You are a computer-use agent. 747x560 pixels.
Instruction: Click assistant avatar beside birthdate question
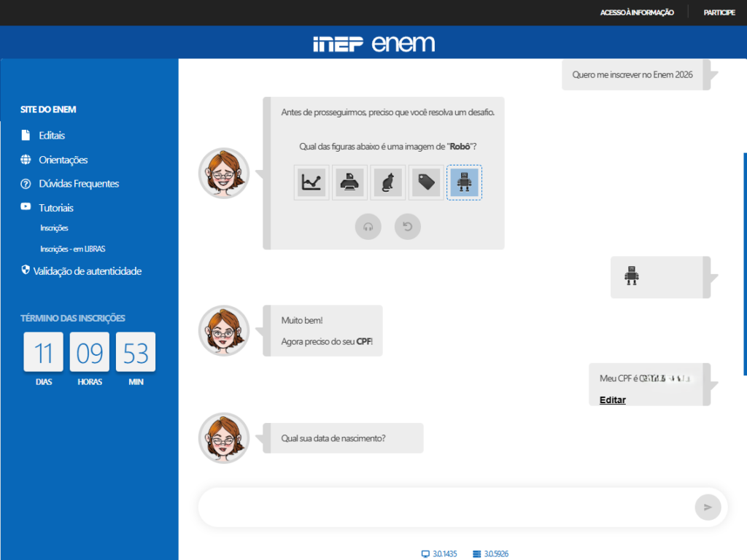[224, 438]
